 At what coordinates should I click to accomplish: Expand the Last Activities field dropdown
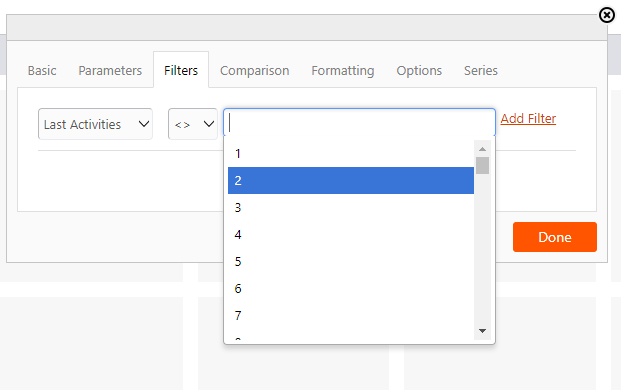(x=95, y=124)
